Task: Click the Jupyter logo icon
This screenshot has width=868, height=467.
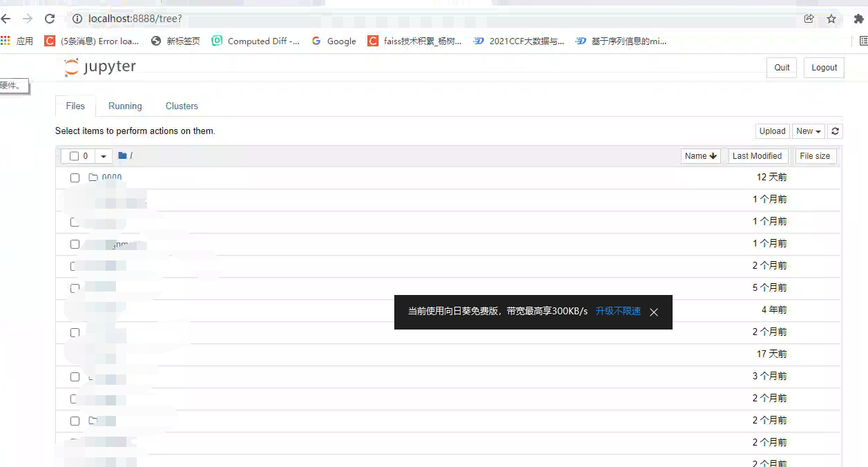Action: (70, 66)
